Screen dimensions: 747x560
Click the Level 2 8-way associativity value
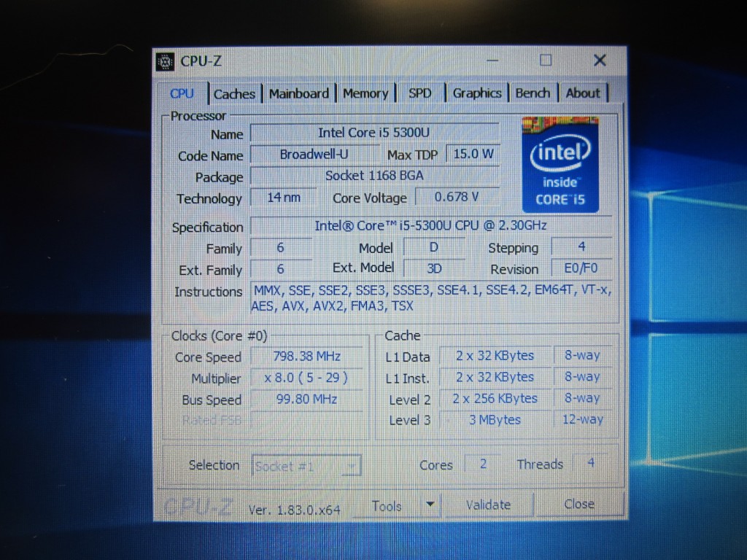pos(583,398)
